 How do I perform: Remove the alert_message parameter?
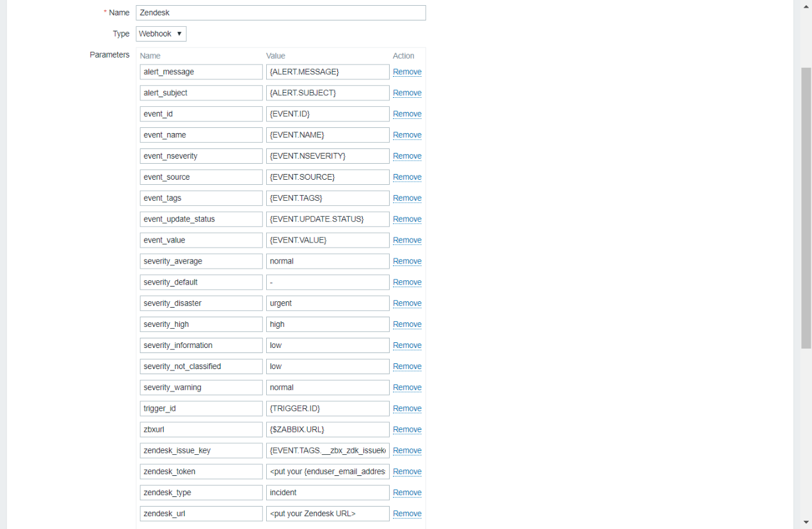(407, 72)
